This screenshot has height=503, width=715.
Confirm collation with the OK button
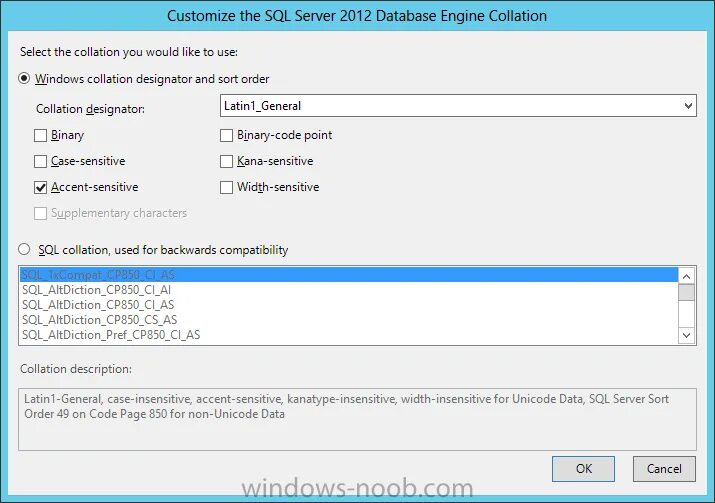(583, 469)
